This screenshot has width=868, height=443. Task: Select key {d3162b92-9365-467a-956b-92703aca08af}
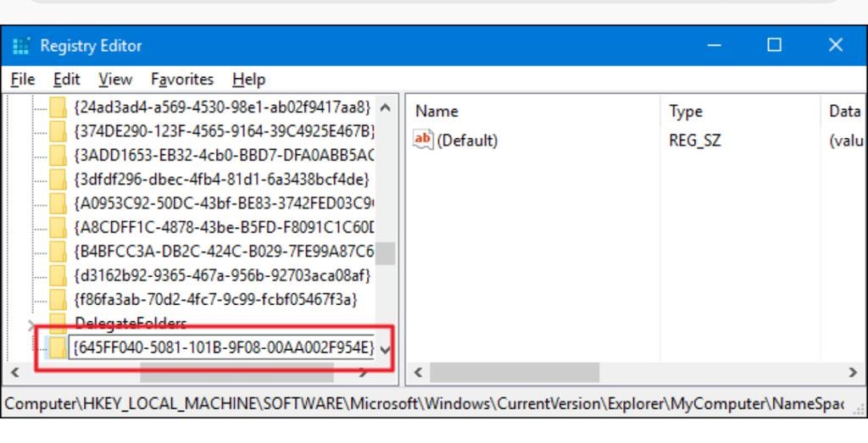221,275
